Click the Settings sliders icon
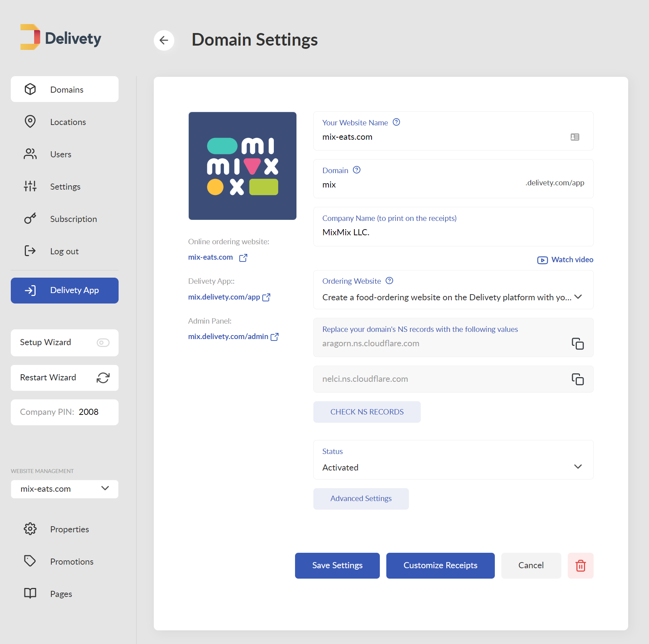This screenshot has width=649, height=644. click(x=30, y=186)
